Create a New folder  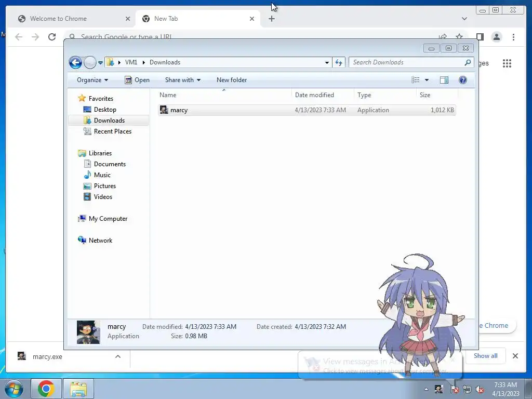click(232, 80)
